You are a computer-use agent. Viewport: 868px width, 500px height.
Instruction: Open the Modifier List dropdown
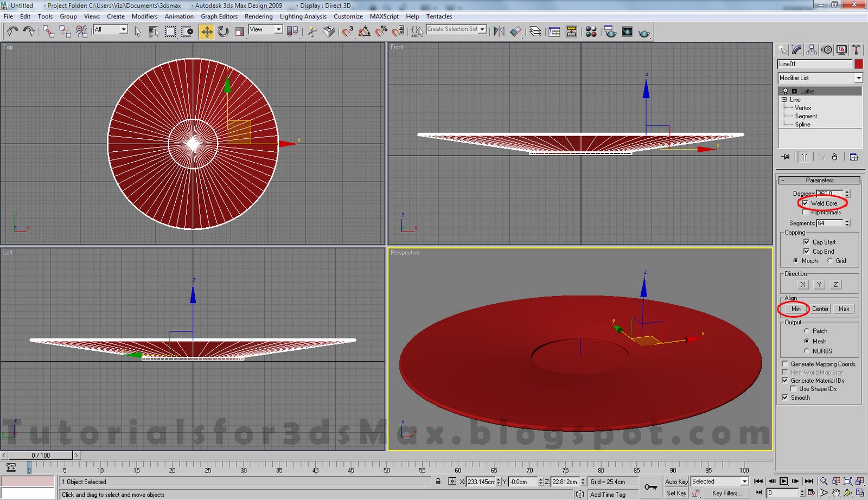pos(858,78)
